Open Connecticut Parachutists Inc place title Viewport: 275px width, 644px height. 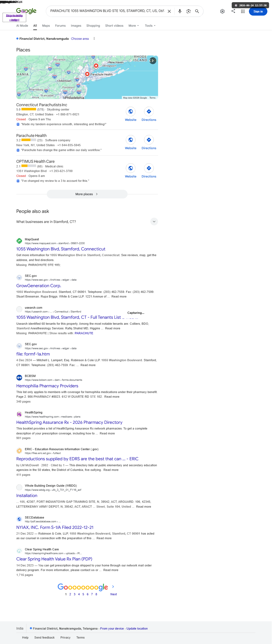[x=42, y=105]
